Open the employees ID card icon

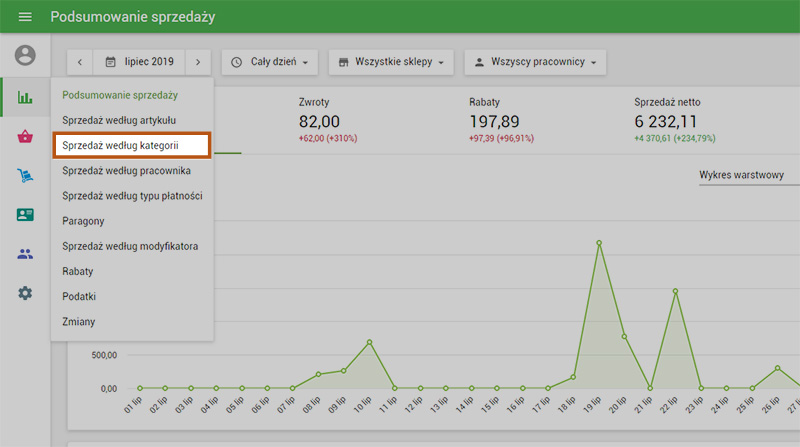25,215
